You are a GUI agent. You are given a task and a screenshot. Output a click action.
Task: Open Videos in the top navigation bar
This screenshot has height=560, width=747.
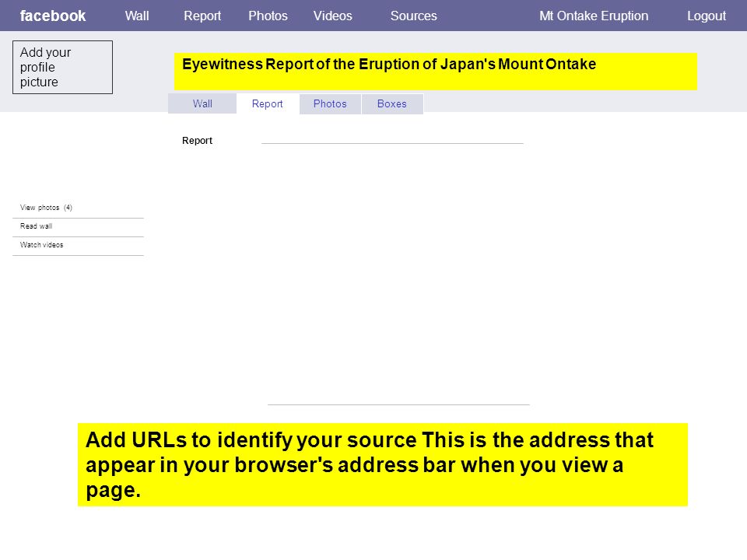(333, 16)
